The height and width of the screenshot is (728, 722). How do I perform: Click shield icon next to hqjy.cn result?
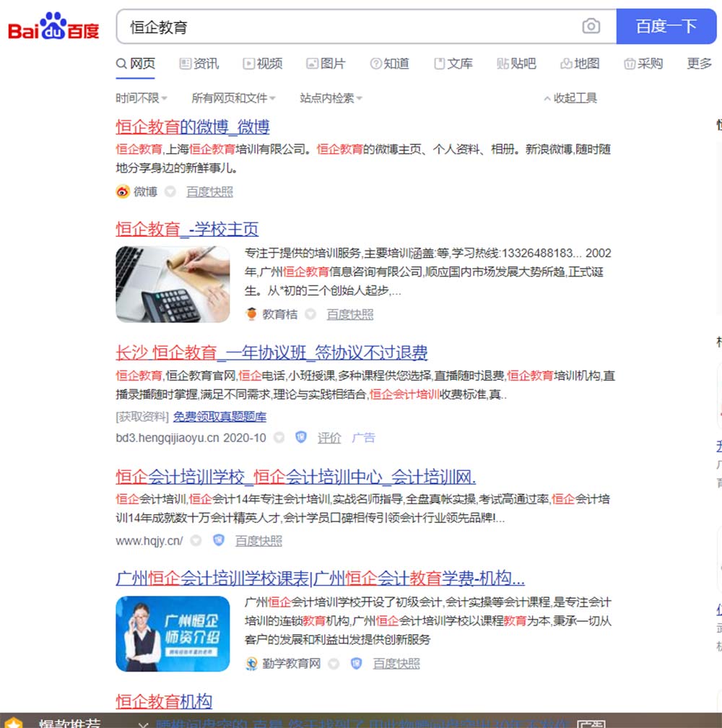point(219,540)
